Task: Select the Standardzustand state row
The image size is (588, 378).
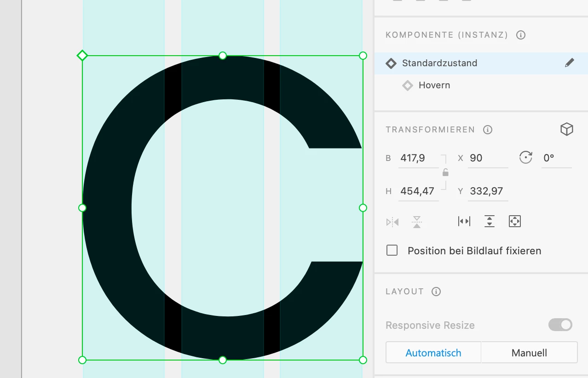Action: (481, 63)
